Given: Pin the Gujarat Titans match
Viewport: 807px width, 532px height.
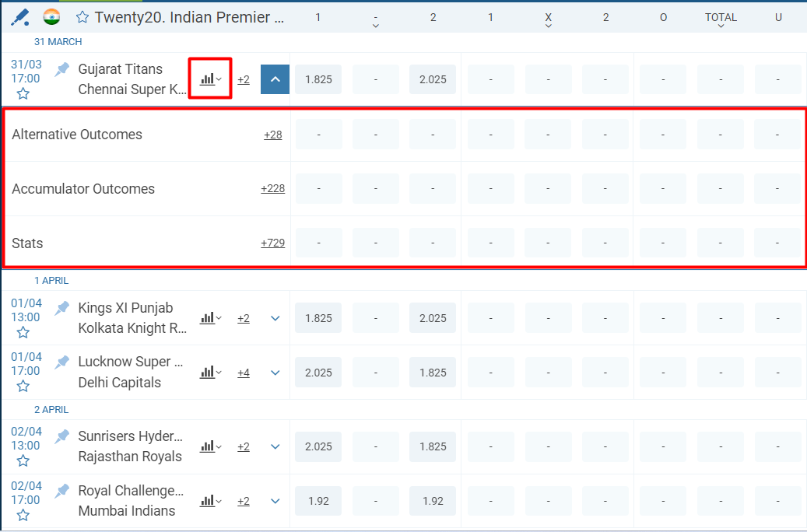Looking at the screenshot, I should pos(61,69).
